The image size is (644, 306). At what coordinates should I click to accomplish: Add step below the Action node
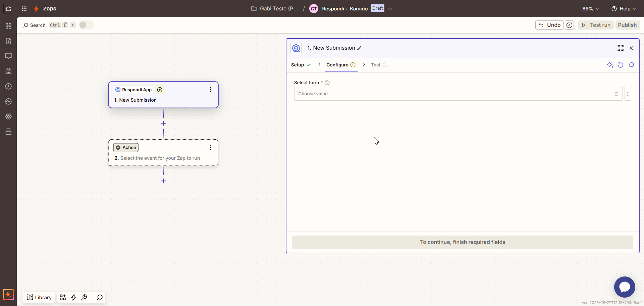click(x=163, y=181)
